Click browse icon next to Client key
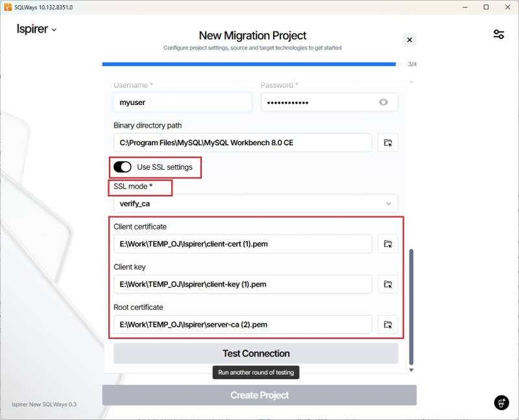Image resolution: width=519 pixels, height=420 pixels. tap(387, 284)
